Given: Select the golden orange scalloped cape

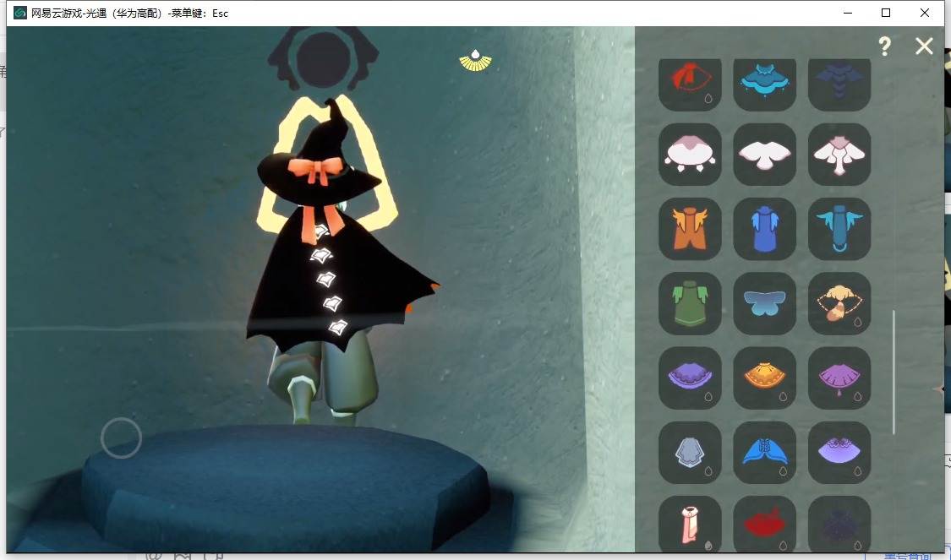Looking at the screenshot, I should click(764, 378).
